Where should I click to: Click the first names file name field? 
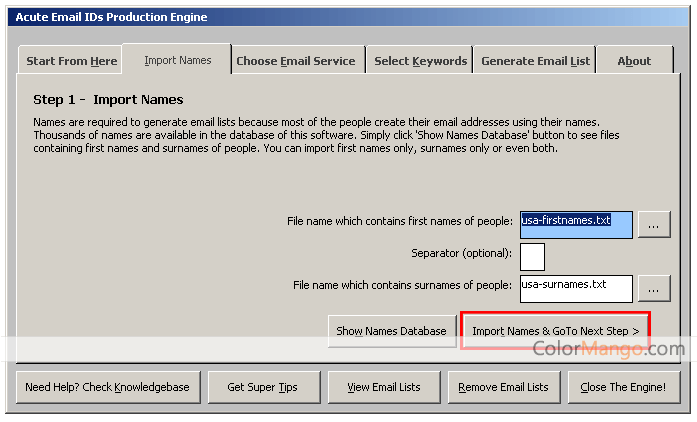tap(576, 224)
